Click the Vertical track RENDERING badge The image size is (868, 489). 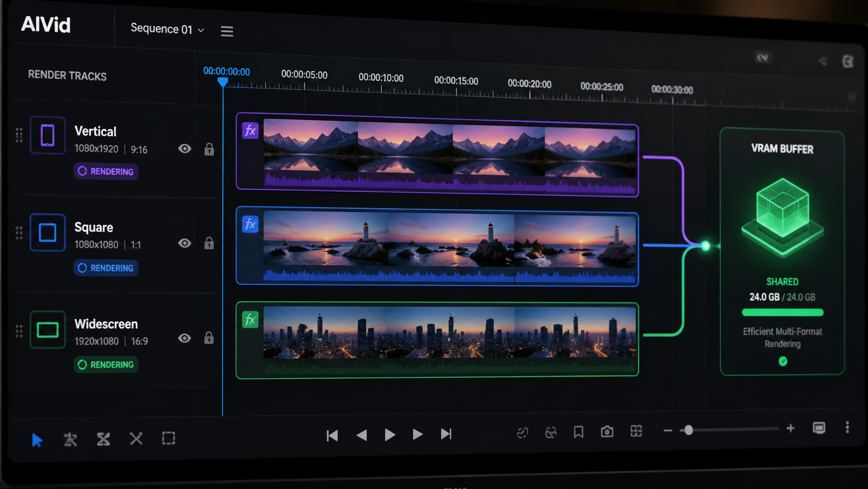click(x=106, y=171)
